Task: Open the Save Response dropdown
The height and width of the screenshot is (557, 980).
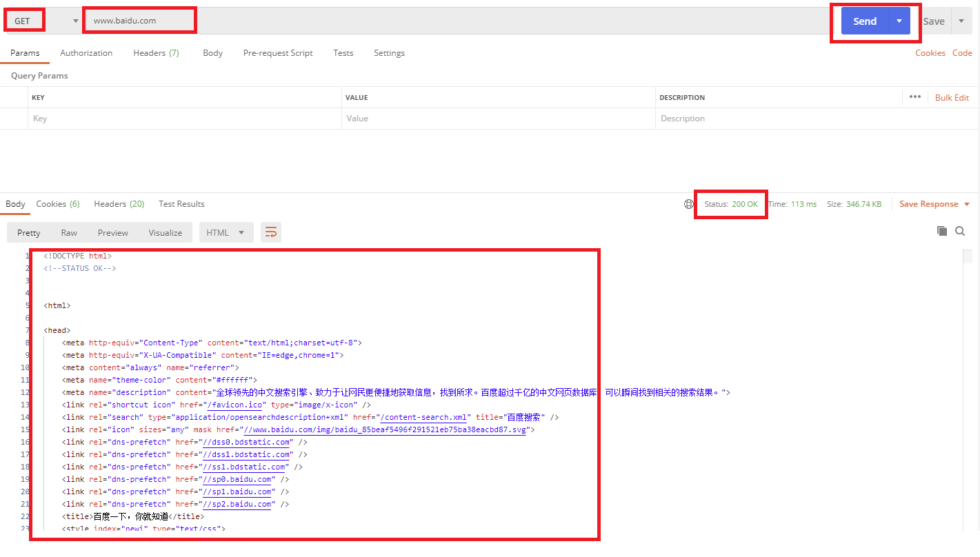Action: 934,204
